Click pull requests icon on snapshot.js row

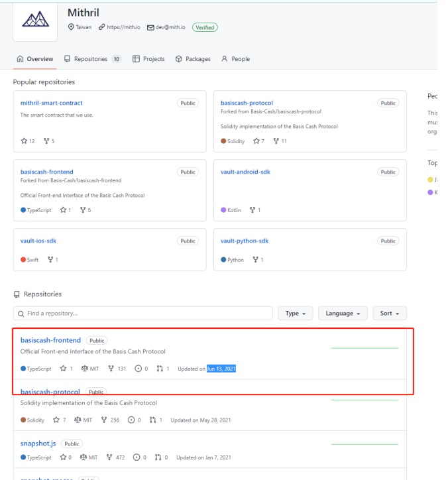click(158, 457)
